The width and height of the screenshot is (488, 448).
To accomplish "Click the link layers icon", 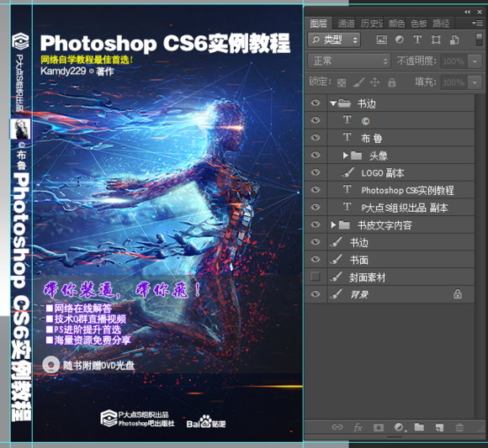I will click(337, 427).
